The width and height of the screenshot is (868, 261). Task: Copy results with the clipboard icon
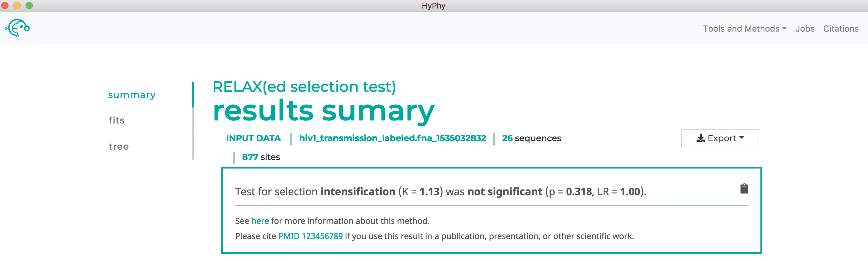(744, 189)
